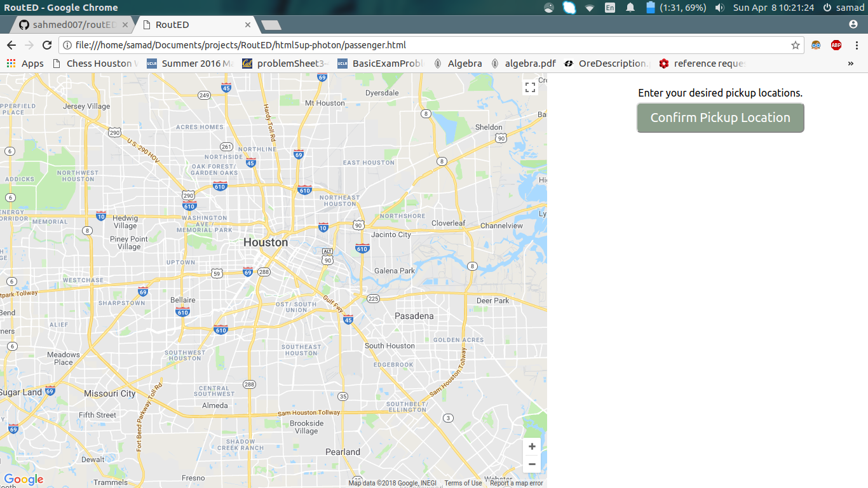Open the Wi-Fi network indicator
868x488 pixels.
pos(590,8)
